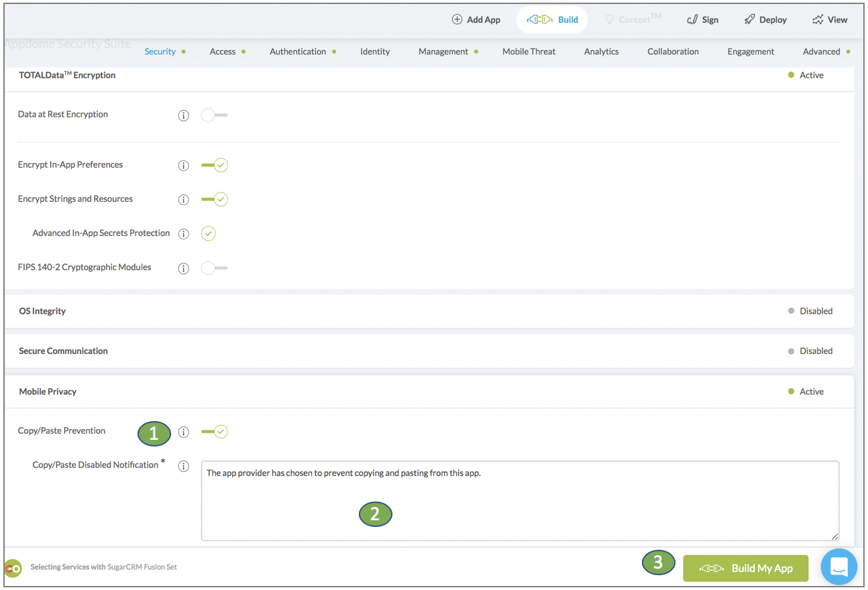Click info icon for Advanced In-App Secrets Protection
The width and height of the screenshot is (868, 590).
click(x=183, y=234)
